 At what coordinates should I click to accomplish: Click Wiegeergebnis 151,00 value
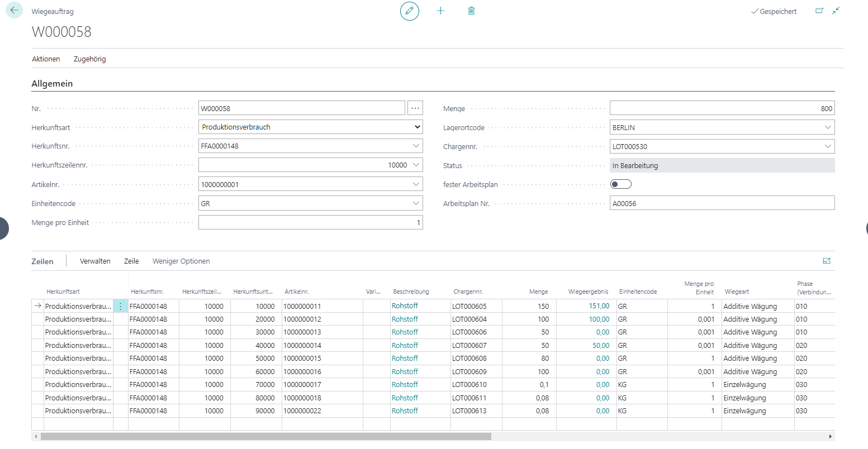[x=599, y=306]
